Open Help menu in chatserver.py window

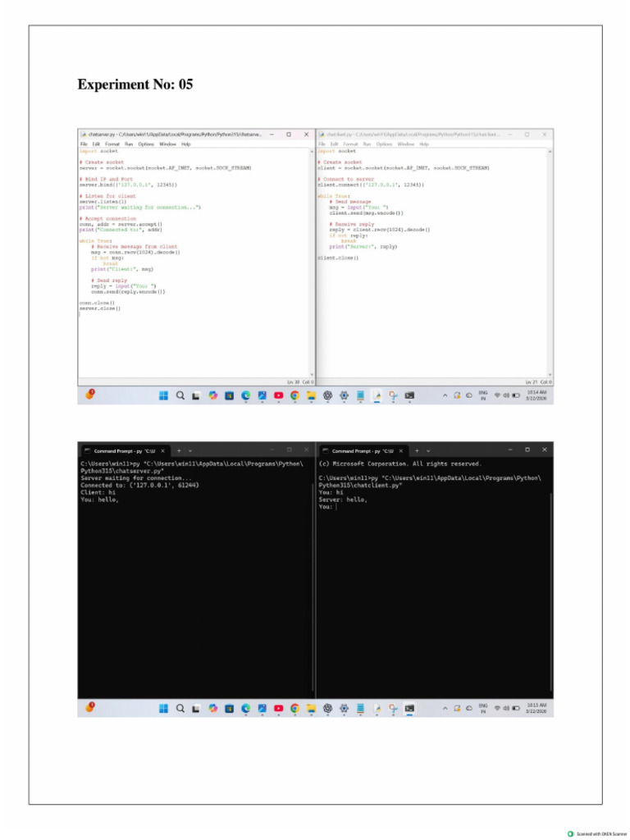click(186, 144)
